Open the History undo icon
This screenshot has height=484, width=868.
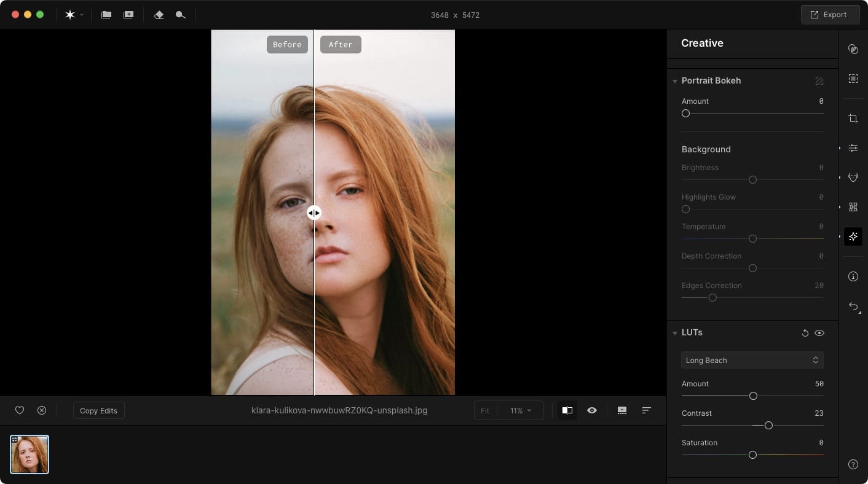click(x=853, y=306)
